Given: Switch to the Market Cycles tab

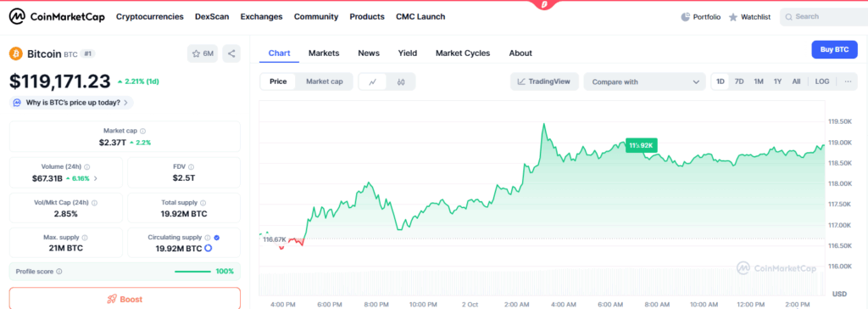Looking at the screenshot, I should [x=463, y=53].
